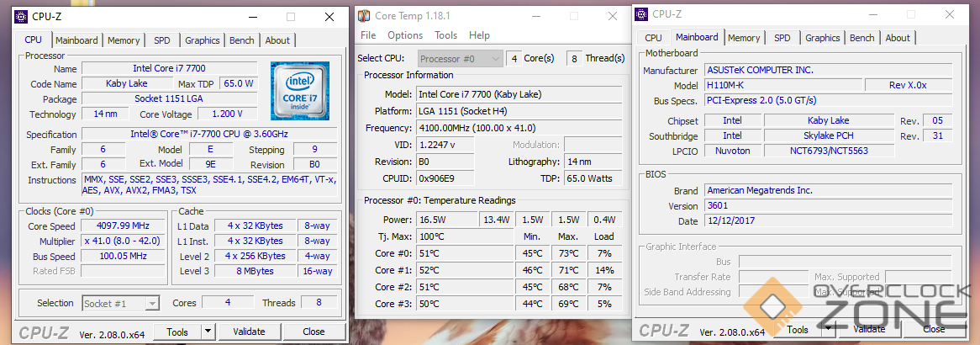This screenshot has width=980, height=345.
Task: Open Graphics tab in right CPU-Z window
Action: coord(823,38)
